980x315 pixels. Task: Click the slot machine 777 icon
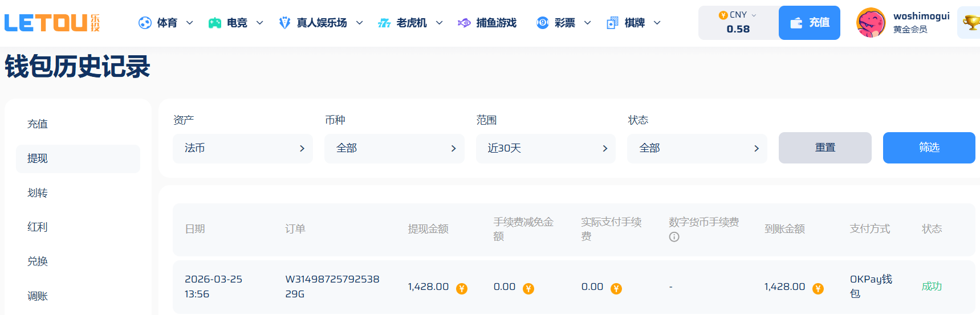pyautogui.click(x=384, y=23)
